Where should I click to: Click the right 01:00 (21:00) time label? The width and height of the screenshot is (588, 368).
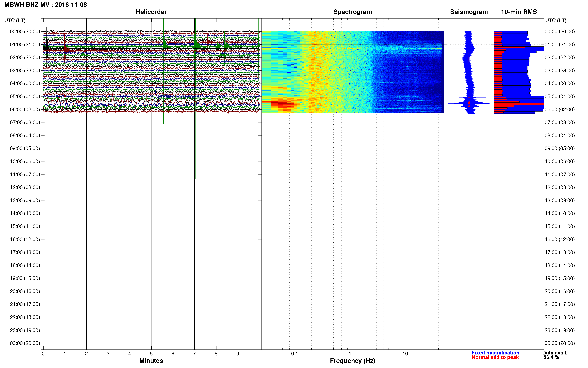pos(560,45)
